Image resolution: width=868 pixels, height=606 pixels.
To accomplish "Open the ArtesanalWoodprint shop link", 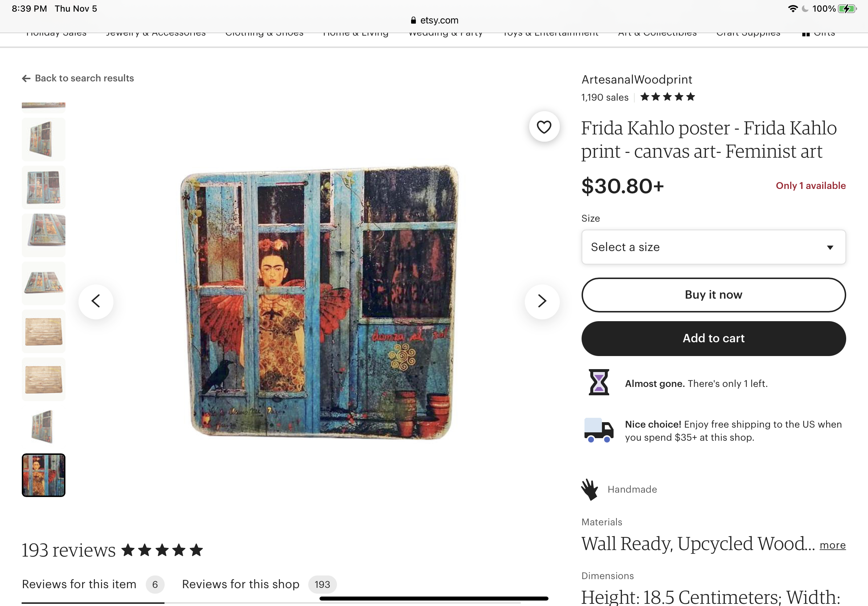I will point(636,79).
